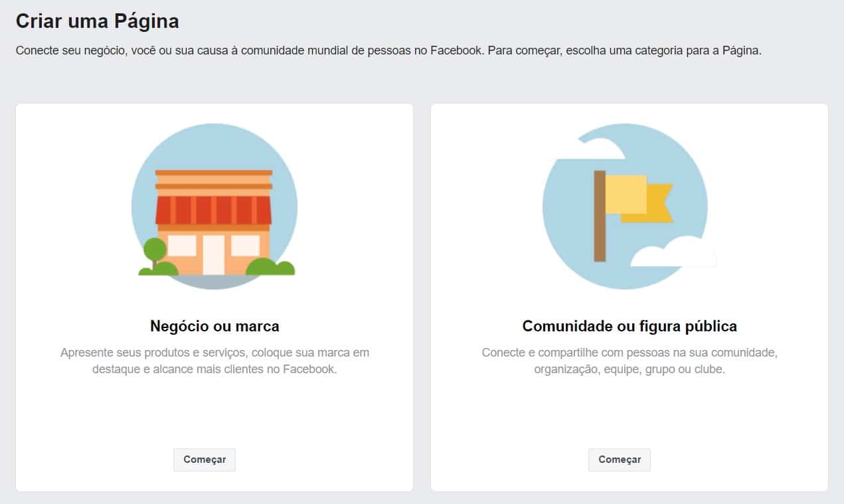Click the white door of the store illustration

click(214, 255)
